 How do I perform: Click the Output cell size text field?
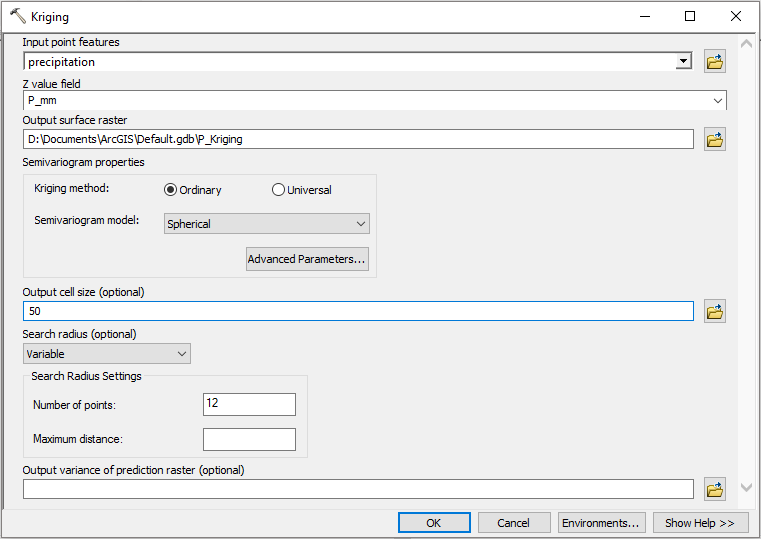click(358, 312)
